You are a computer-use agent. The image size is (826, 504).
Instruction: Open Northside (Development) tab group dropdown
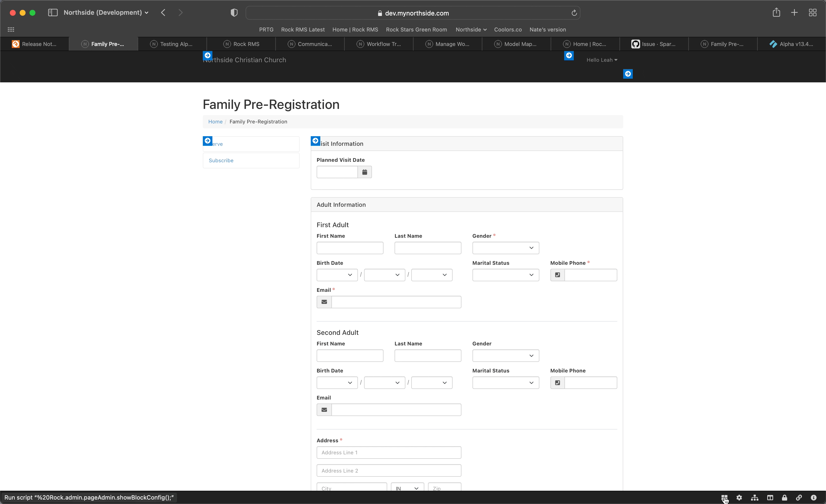[106, 13]
